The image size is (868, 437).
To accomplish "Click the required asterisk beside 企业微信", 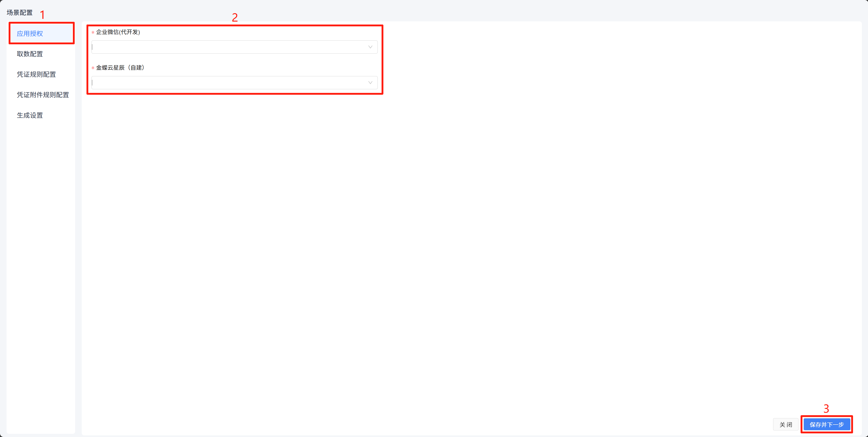I will [93, 32].
